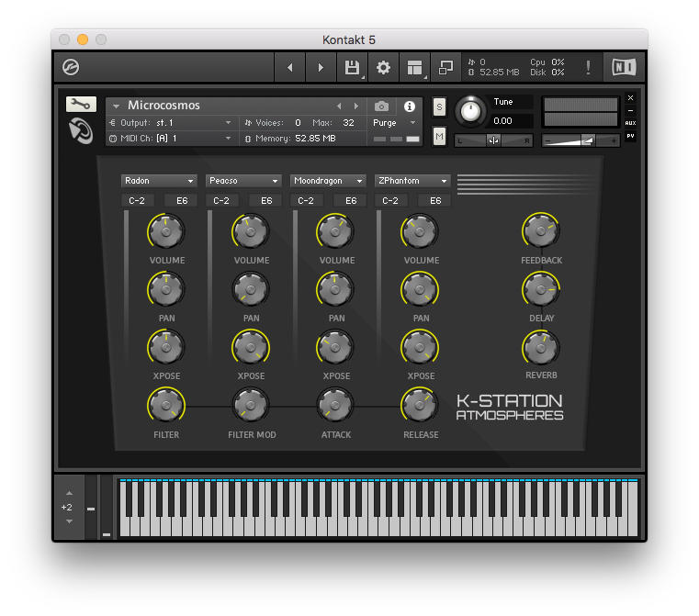Click the Cpu 0% readout
The image size is (699, 616).
547,62
